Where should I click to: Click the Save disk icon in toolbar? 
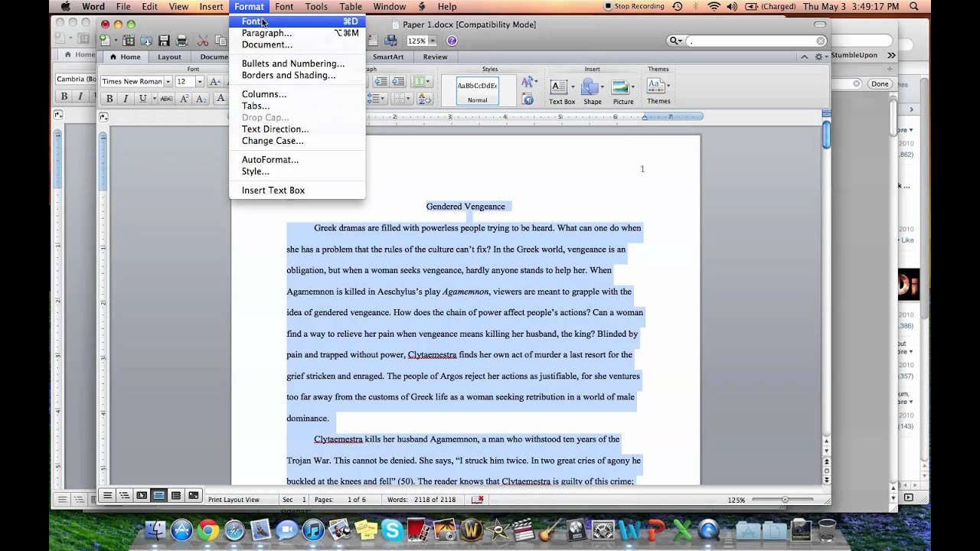pyautogui.click(x=164, y=41)
